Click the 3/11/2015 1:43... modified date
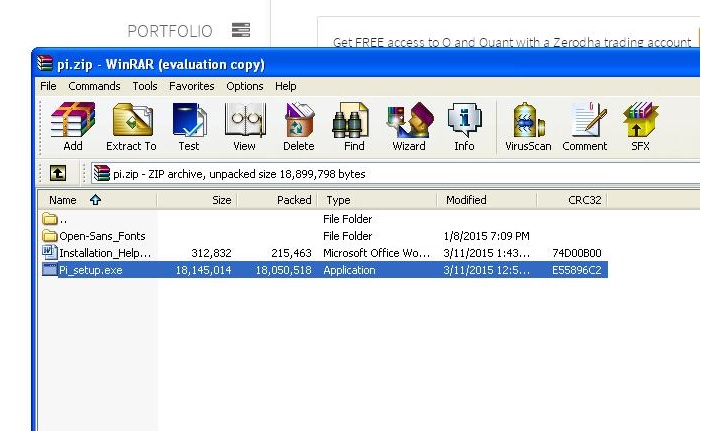The image size is (702, 434). tap(487, 253)
